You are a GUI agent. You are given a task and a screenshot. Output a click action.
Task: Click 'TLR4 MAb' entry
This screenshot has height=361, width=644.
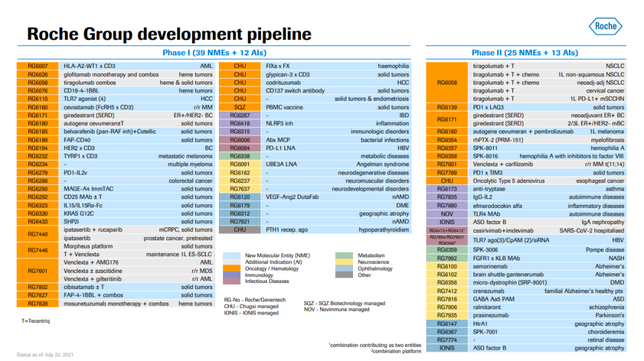tap(487, 214)
